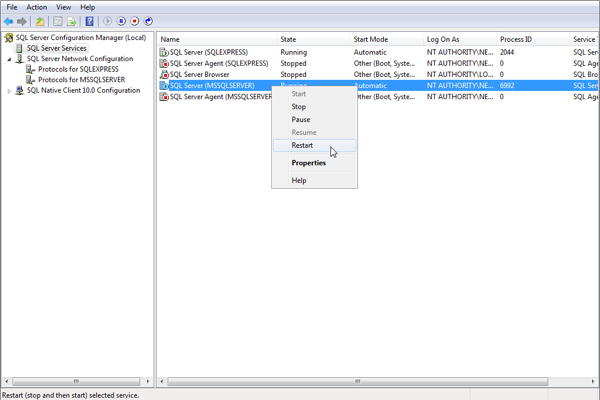Image resolution: width=600 pixels, height=400 pixels.
Task: Click the SQL Server Network Configuration icon
Action: (x=20, y=59)
